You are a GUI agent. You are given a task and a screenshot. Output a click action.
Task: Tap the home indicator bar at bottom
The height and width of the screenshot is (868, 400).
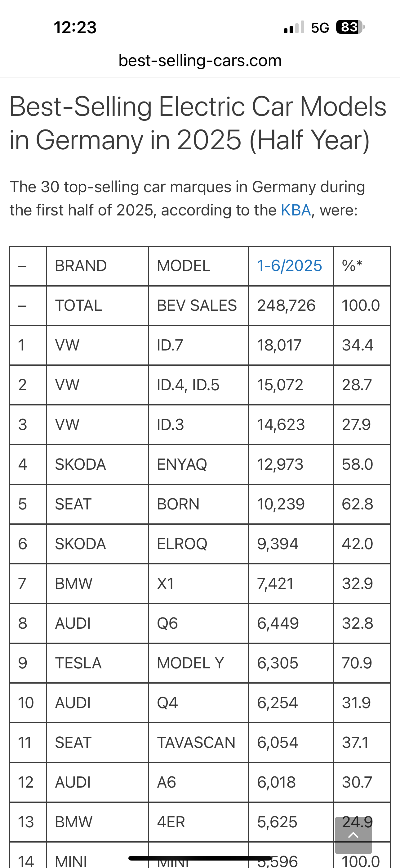(x=200, y=858)
